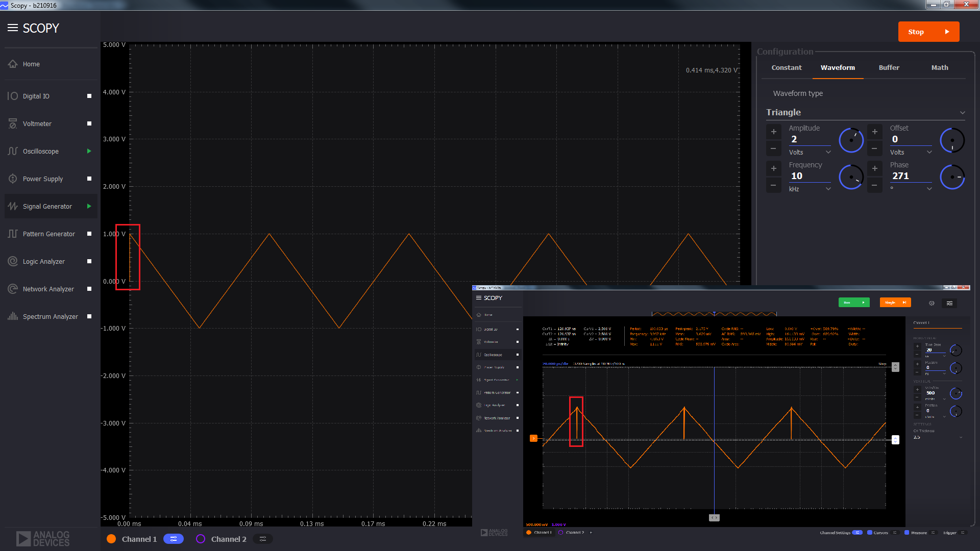
Task: Toggle Channel 1 settings panel
Action: point(174,539)
